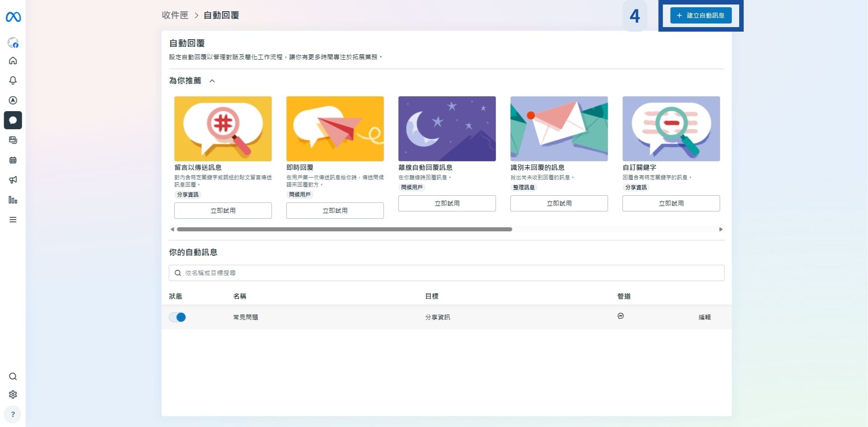Open the Planner calendar icon
Screen dimensions: 868x427
click(x=13, y=160)
